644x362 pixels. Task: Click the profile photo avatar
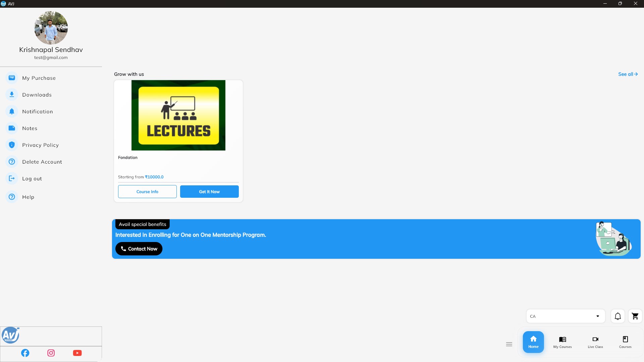coord(51,28)
